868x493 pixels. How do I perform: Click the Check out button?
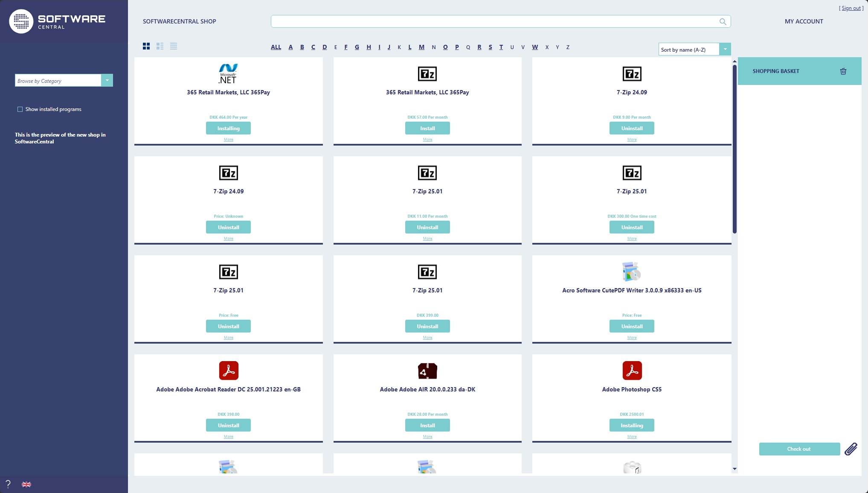pyautogui.click(x=799, y=449)
